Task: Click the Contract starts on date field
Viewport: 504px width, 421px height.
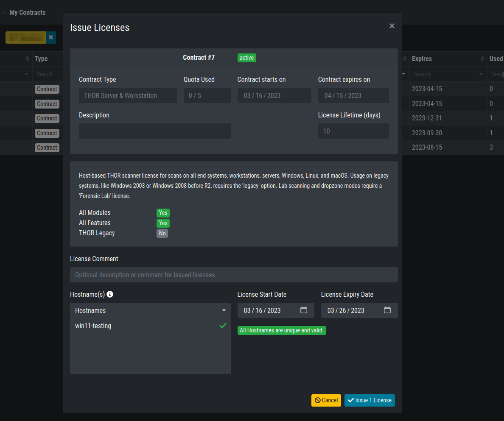Action: tap(274, 95)
